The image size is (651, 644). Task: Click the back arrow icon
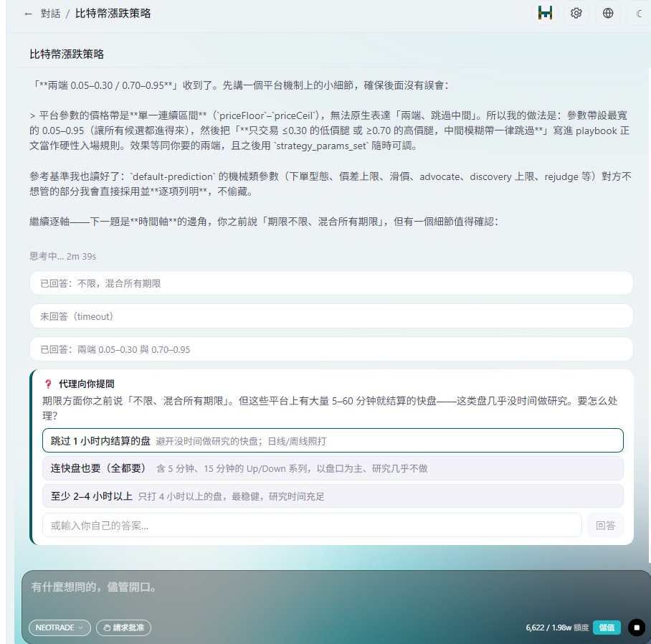[x=28, y=14]
